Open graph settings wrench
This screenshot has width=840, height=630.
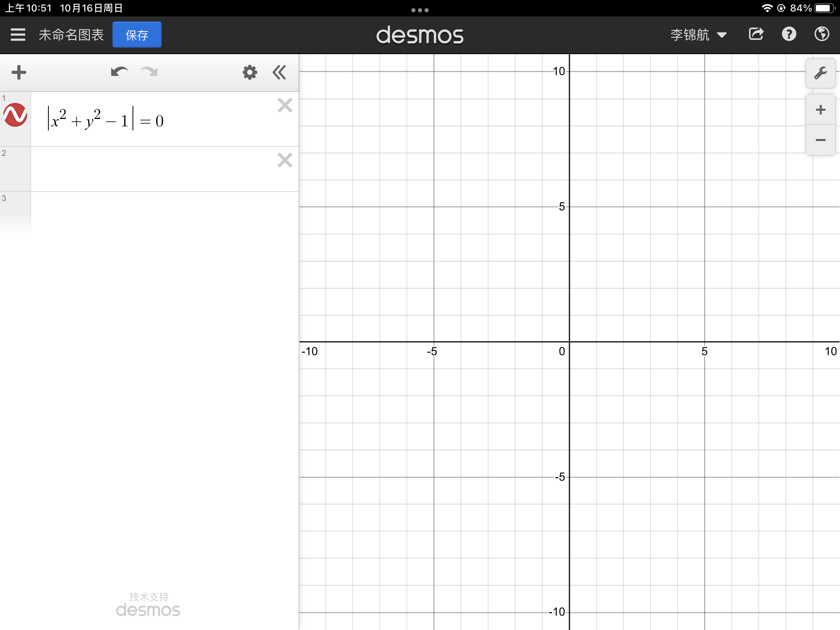click(x=820, y=73)
